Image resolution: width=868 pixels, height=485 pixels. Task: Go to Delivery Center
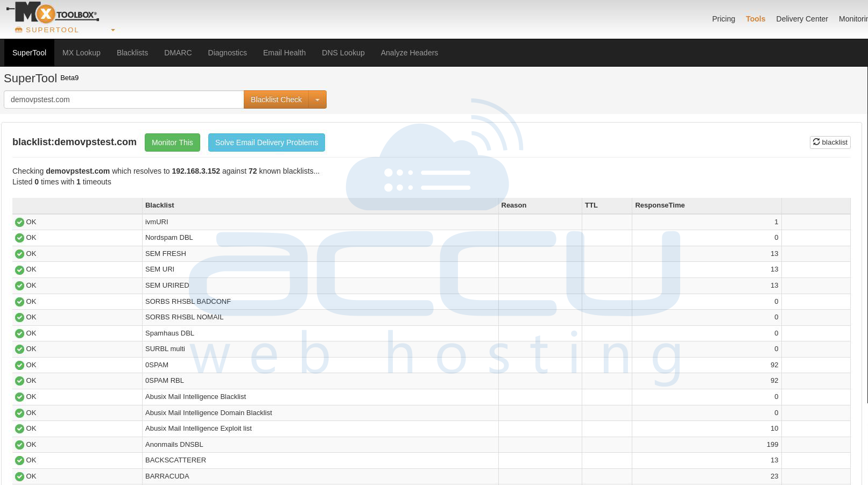[x=802, y=19]
